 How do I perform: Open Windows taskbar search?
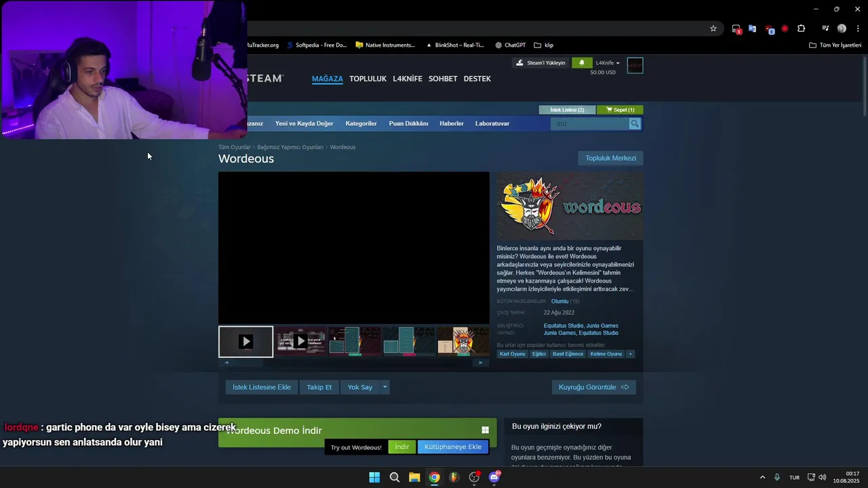click(394, 477)
